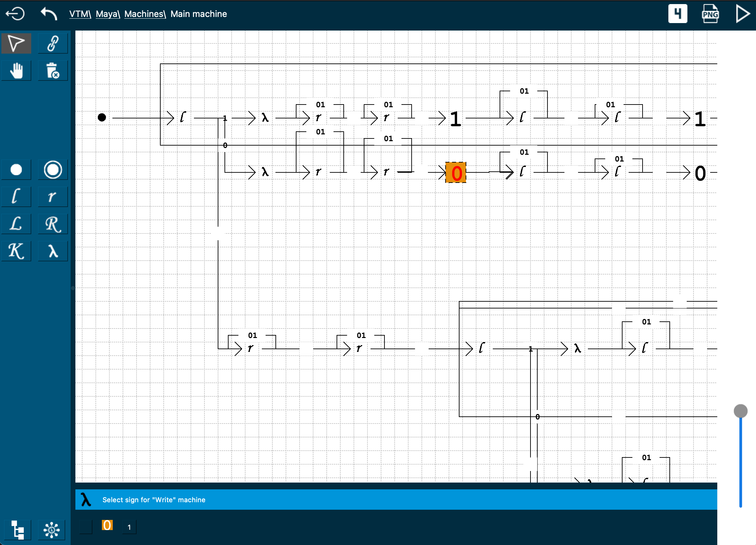756x545 pixels.
Task: Open the Maya breadcrumb folder
Action: (108, 14)
